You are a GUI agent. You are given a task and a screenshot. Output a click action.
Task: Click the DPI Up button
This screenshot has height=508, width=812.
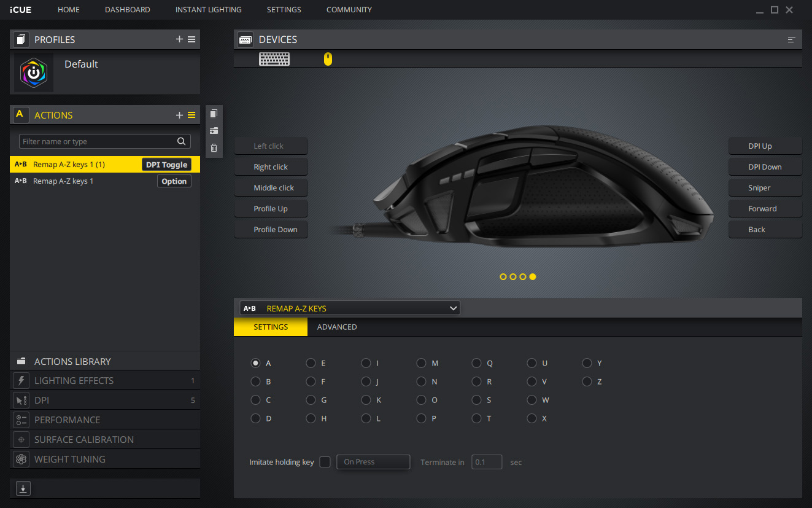point(765,146)
